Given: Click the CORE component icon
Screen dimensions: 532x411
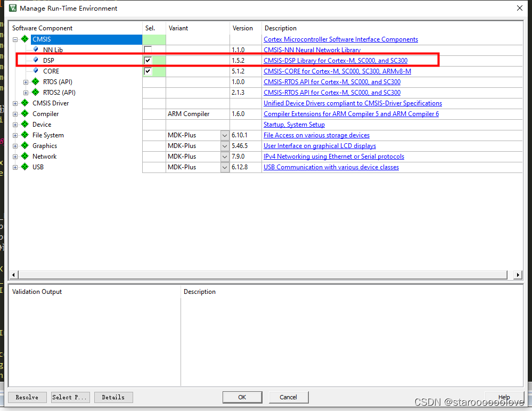Looking at the screenshot, I should pyautogui.click(x=36, y=71).
